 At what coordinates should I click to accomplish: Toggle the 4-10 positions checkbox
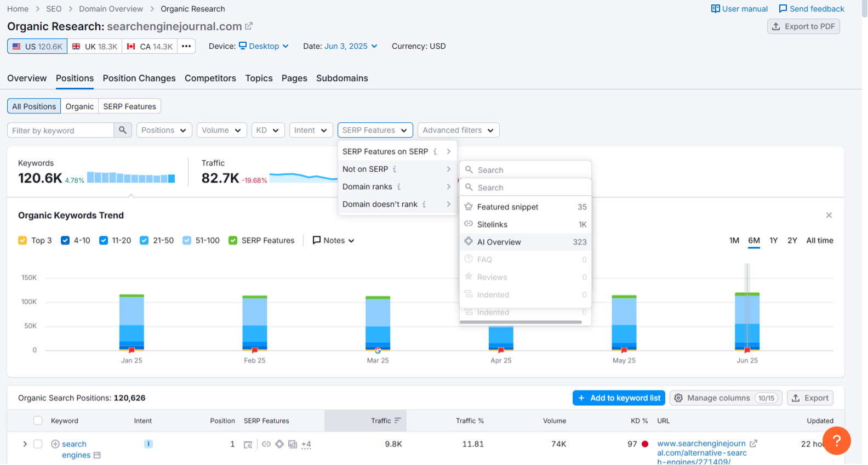(x=65, y=240)
